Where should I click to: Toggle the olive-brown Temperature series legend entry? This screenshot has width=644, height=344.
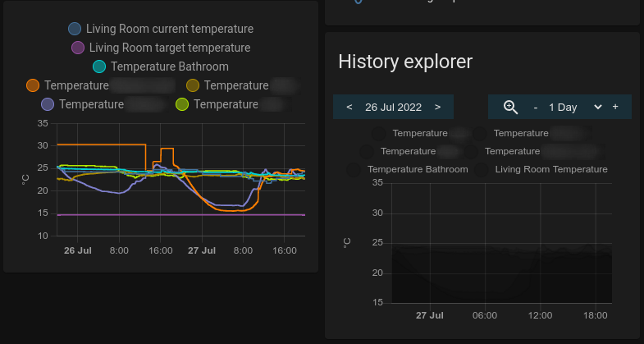[x=242, y=85]
